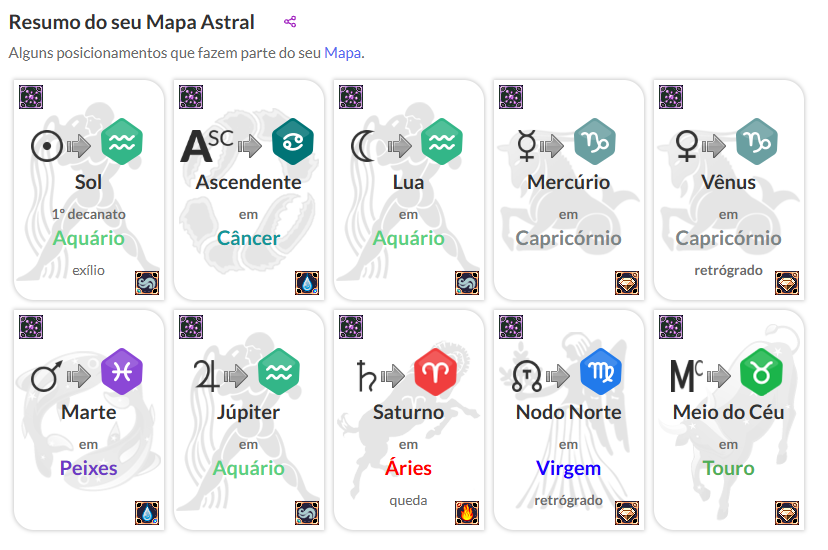Click the Mercury glyph on Mercúrio card
828x550 pixels.
526,145
